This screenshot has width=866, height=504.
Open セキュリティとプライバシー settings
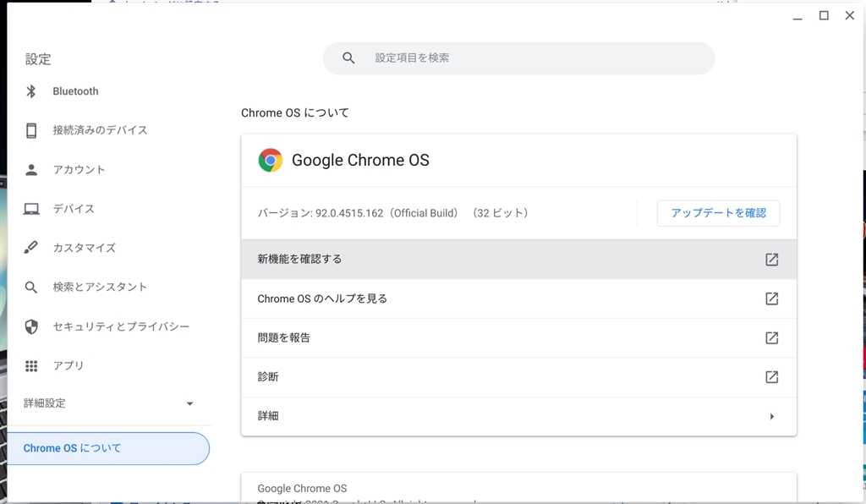pos(121,326)
